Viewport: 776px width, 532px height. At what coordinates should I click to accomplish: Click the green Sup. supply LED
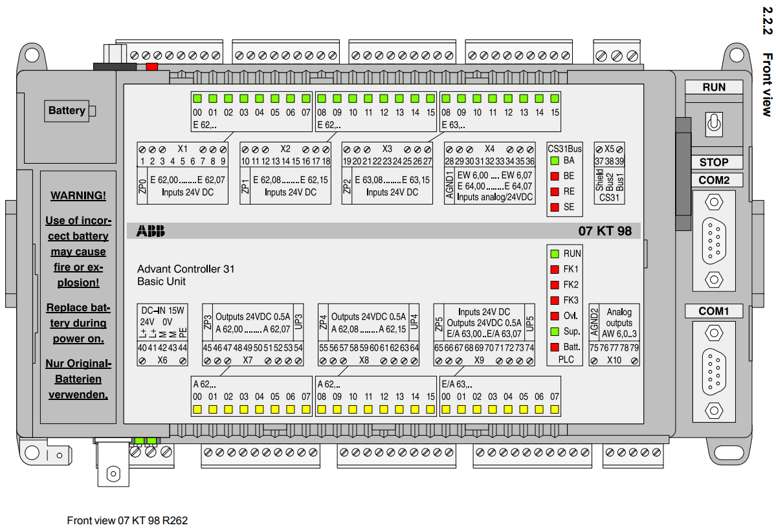coord(554,331)
